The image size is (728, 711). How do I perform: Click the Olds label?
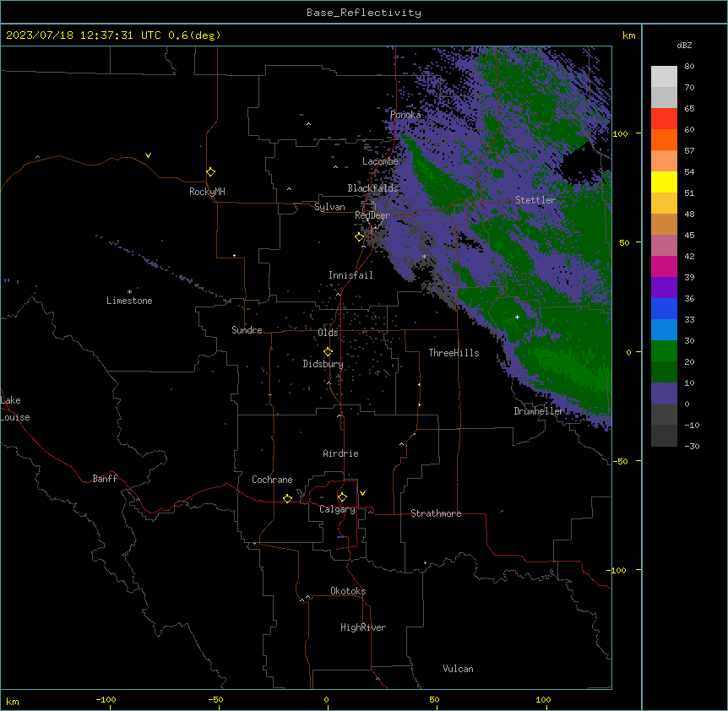pyautogui.click(x=328, y=333)
